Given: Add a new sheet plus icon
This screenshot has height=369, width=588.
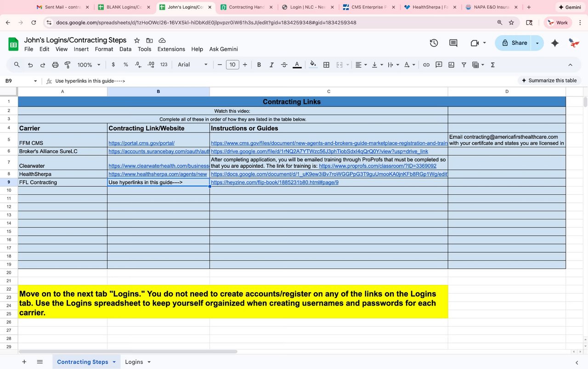Looking at the screenshot, I should click(24, 362).
